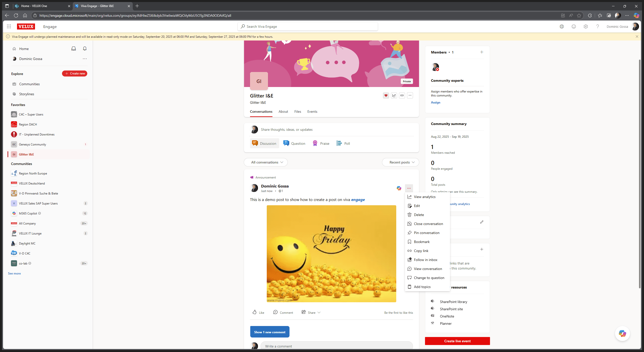Click Copilot icon on Dominic Gossa's post
644x352 pixels.
(x=399, y=188)
